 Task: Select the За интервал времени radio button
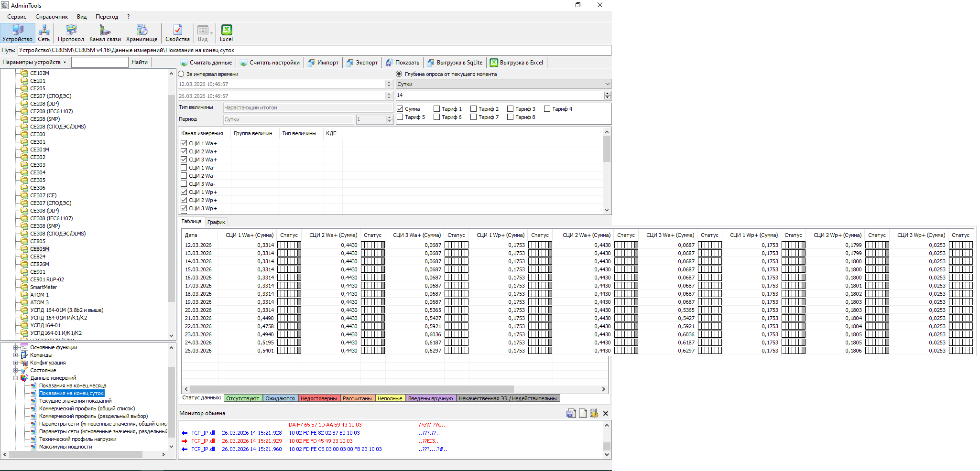(x=181, y=74)
